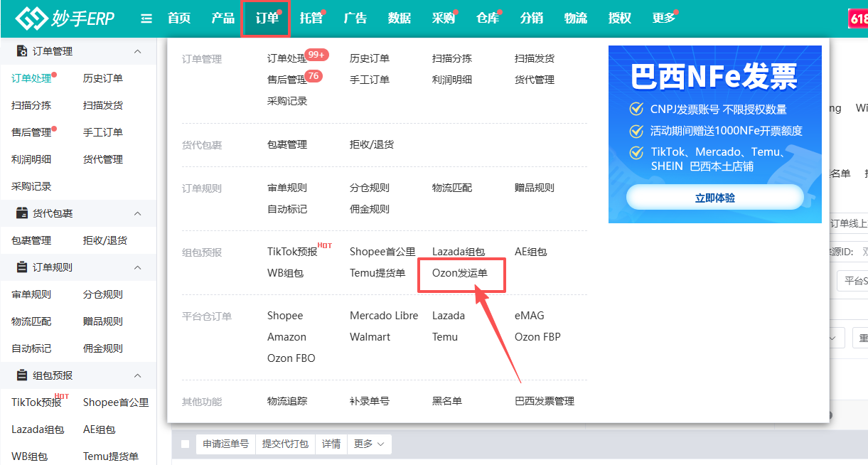Image resolution: width=868 pixels, height=465 pixels.
Task: Open eMAG platform warehouse orders
Action: click(530, 316)
